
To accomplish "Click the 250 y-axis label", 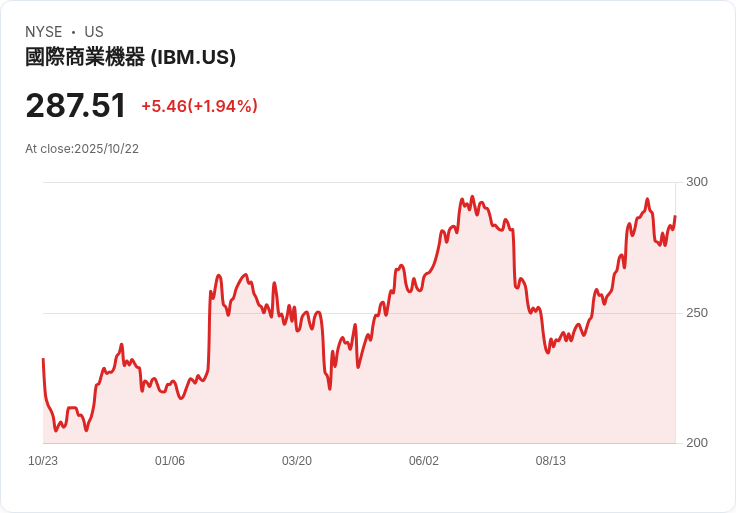I will click(697, 313).
